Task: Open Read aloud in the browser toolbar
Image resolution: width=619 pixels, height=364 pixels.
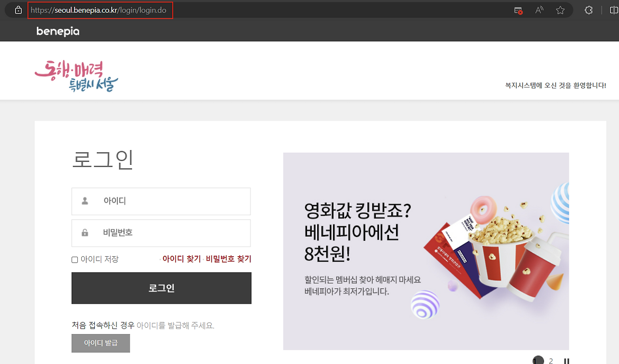Action: click(539, 9)
